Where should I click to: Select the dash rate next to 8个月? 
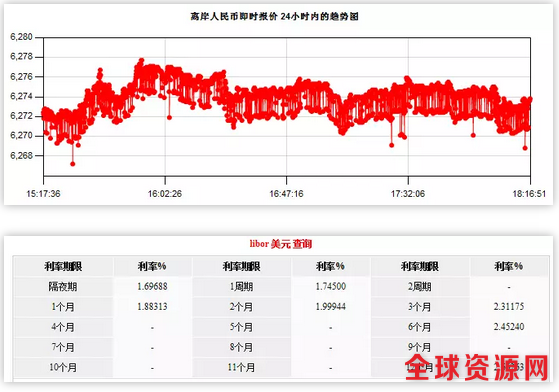point(330,348)
